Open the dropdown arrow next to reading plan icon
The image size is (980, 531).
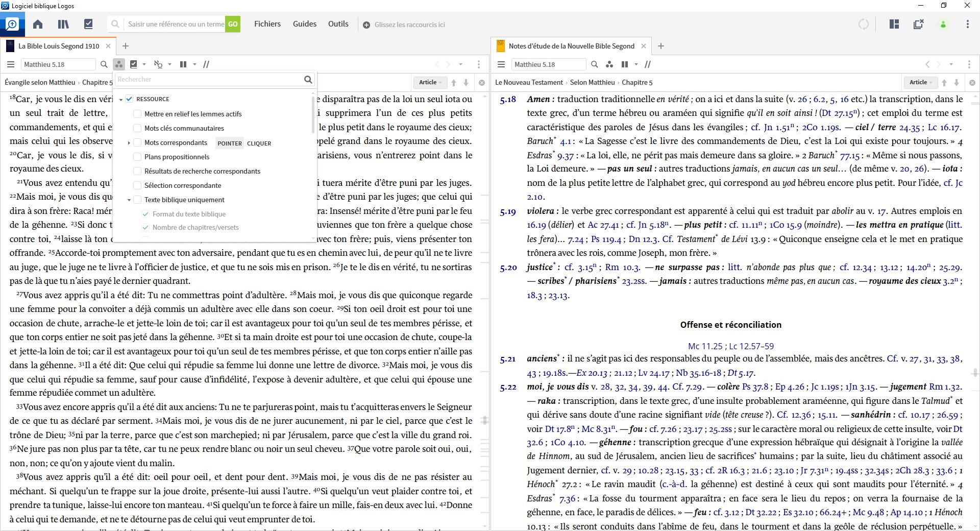pyautogui.click(x=144, y=64)
